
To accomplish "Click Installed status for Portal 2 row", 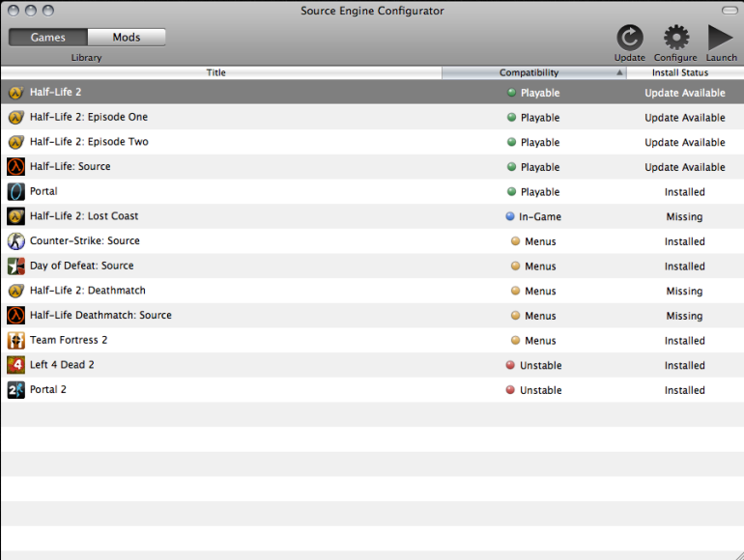I will 685,390.
